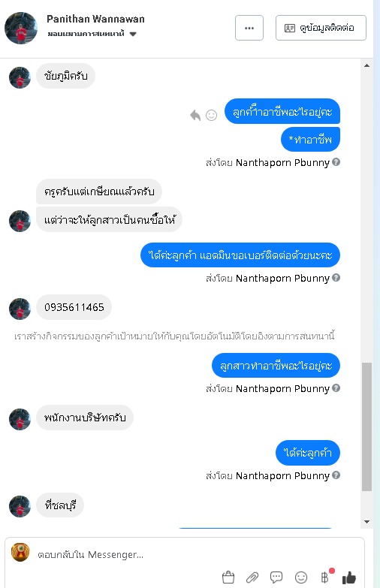Open the emoji picker in reply box
The image size is (380, 588).
point(301,577)
